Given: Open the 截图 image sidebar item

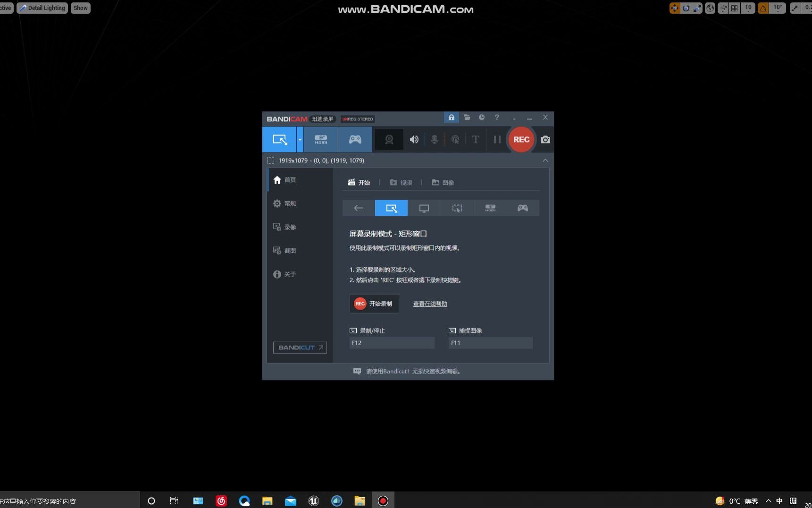Looking at the screenshot, I should 300,251.
